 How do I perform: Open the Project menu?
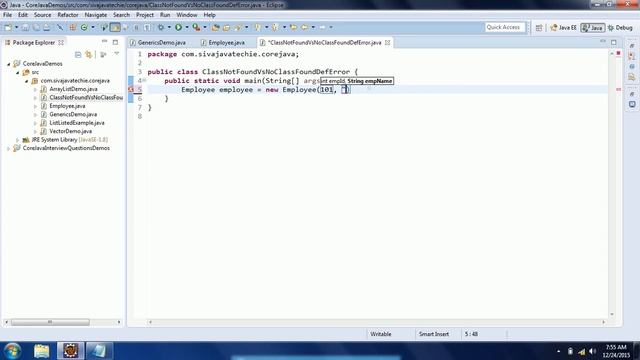click(x=144, y=15)
